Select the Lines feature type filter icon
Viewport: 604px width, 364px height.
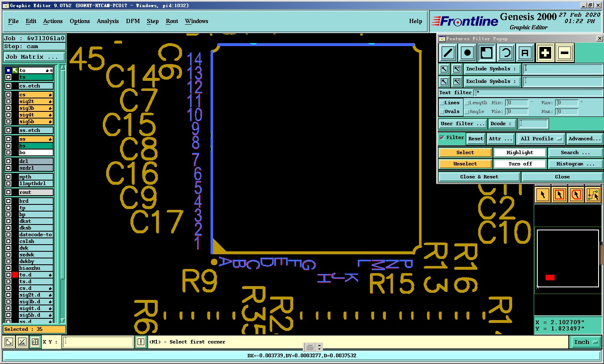pyautogui.click(x=448, y=53)
